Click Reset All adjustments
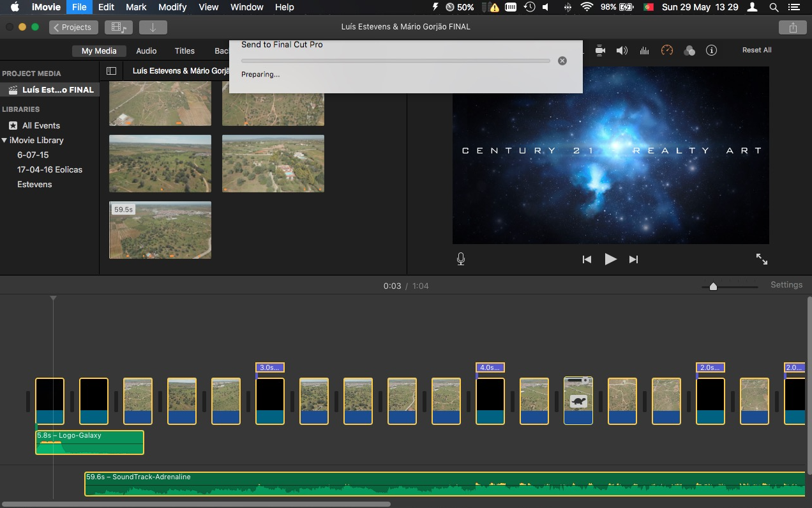Viewport: 812px width, 508px height. click(756, 50)
